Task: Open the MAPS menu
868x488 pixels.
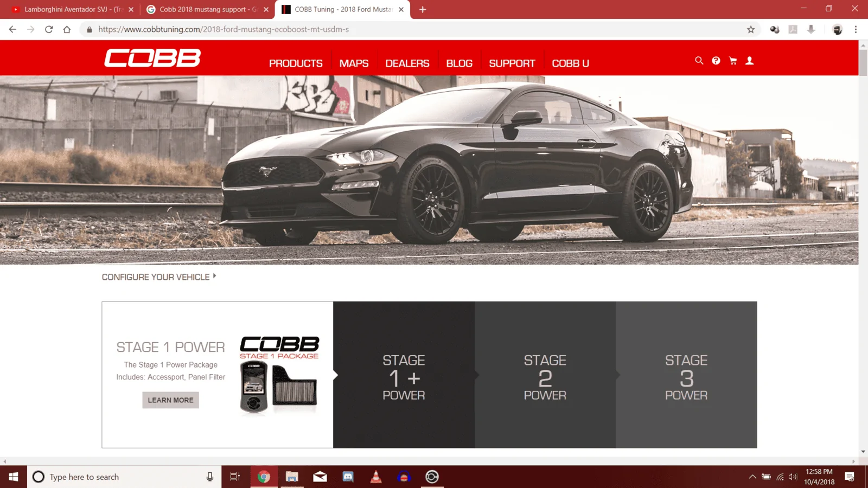Action: click(x=354, y=63)
